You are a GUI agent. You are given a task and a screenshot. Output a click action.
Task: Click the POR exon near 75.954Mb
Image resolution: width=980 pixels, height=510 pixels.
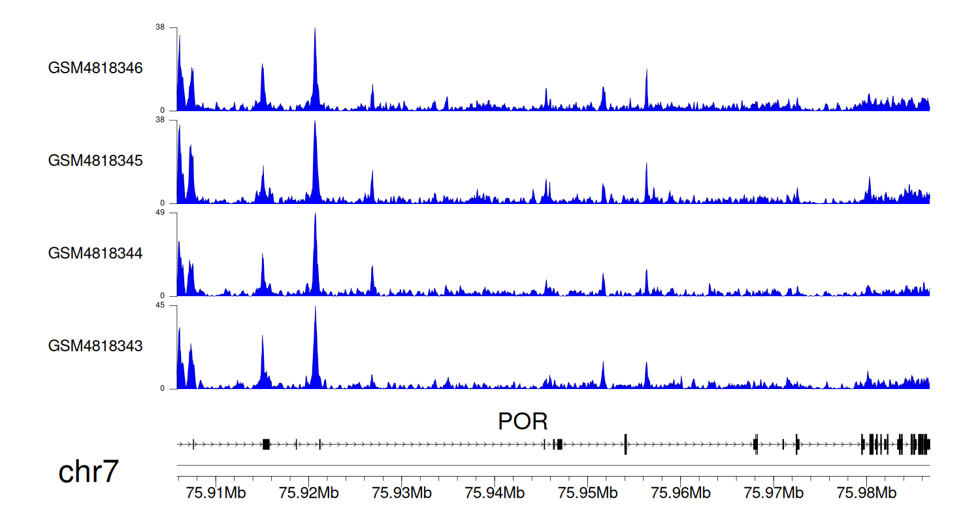625,445
